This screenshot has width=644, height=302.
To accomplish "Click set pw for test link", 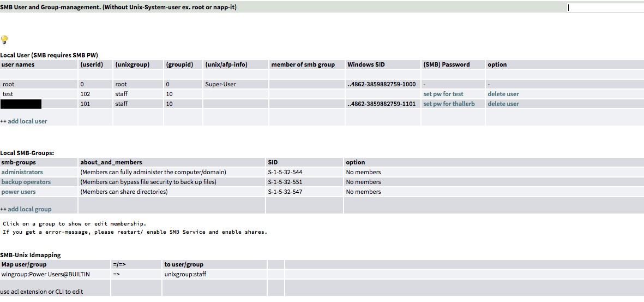I will [443, 94].
